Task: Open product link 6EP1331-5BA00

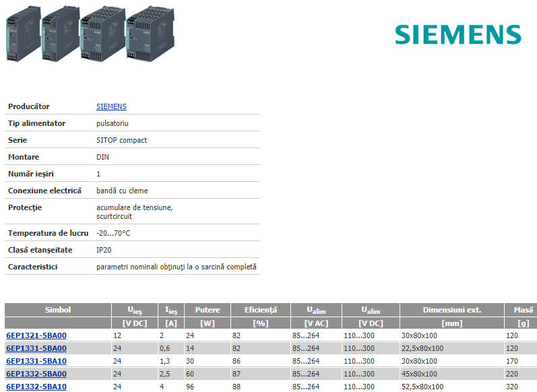Action: point(36,348)
